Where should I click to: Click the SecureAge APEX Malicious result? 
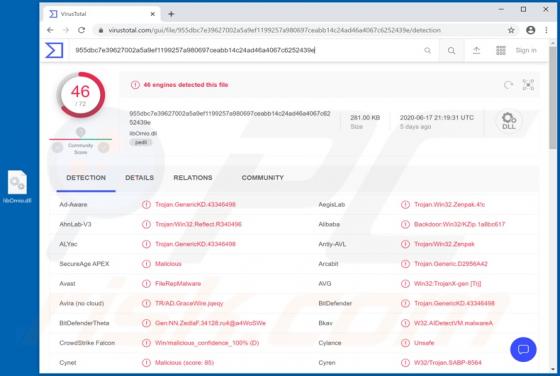click(x=168, y=264)
